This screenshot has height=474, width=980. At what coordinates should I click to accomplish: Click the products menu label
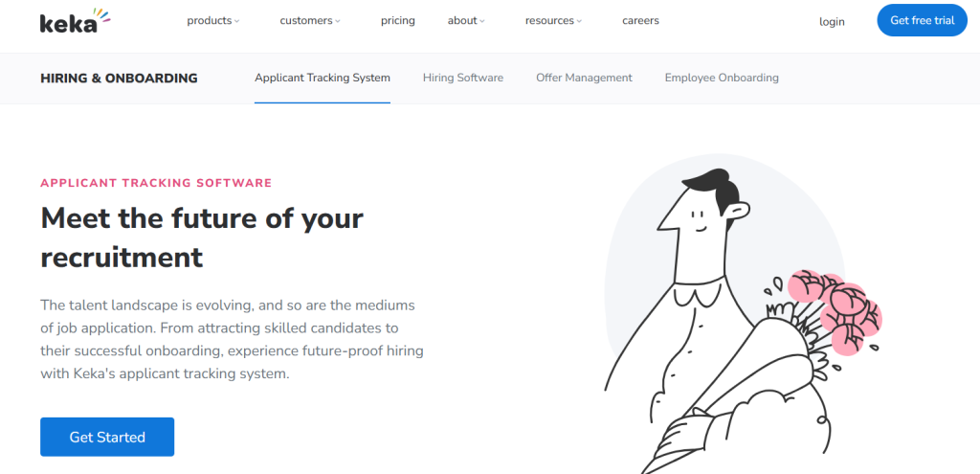pos(210,21)
